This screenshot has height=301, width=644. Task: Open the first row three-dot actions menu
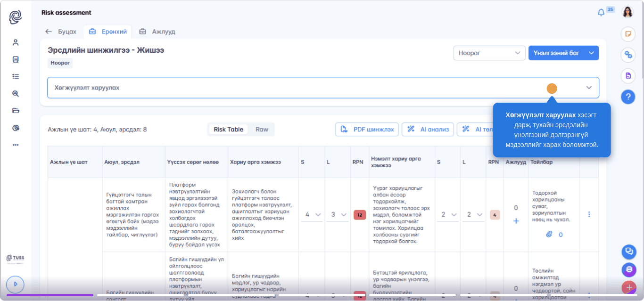(589, 214)
